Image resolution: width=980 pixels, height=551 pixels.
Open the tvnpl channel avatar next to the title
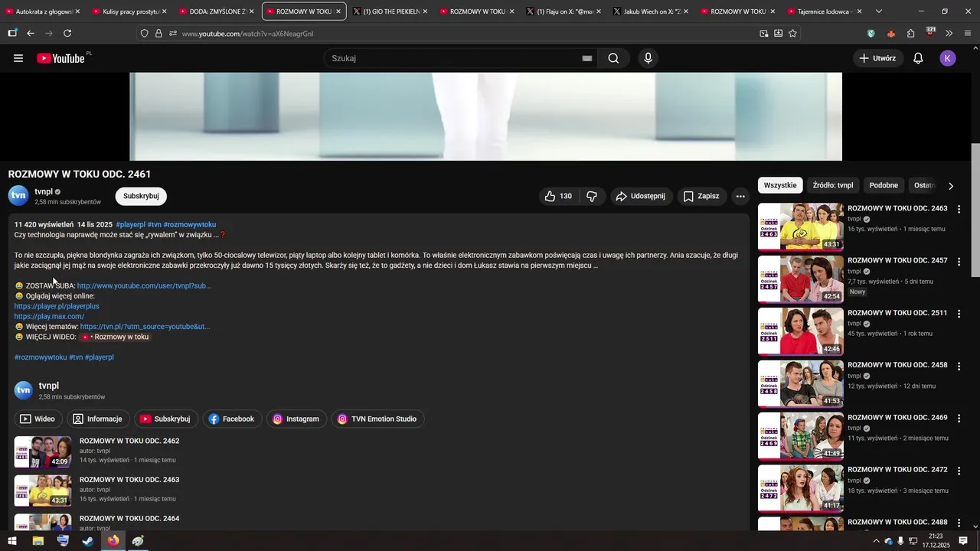coord(18,196)
